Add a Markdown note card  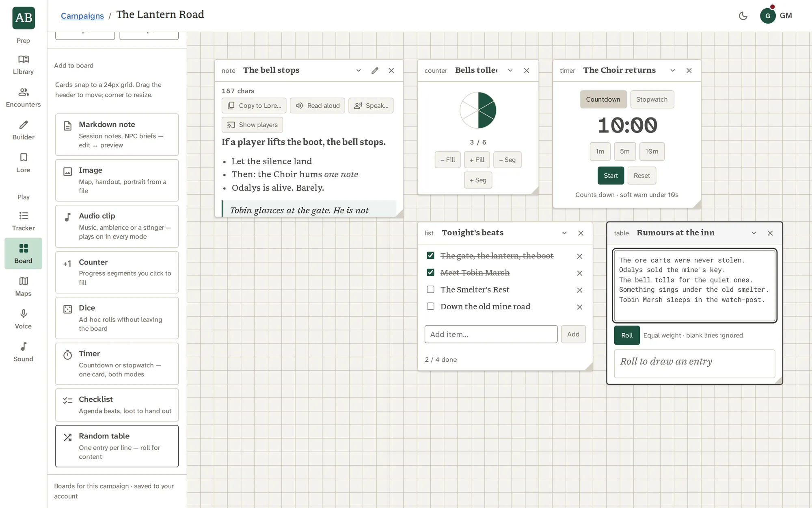[x=117, y=135]
